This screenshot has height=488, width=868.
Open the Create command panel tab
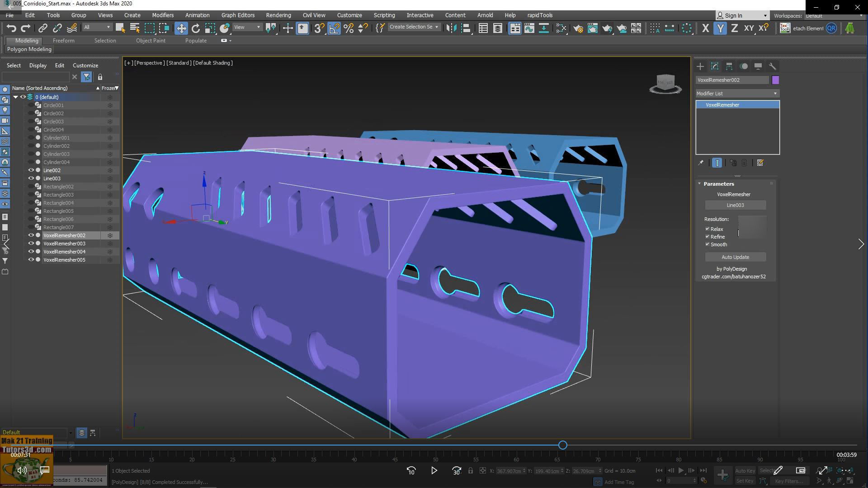(x=700, y=66)
